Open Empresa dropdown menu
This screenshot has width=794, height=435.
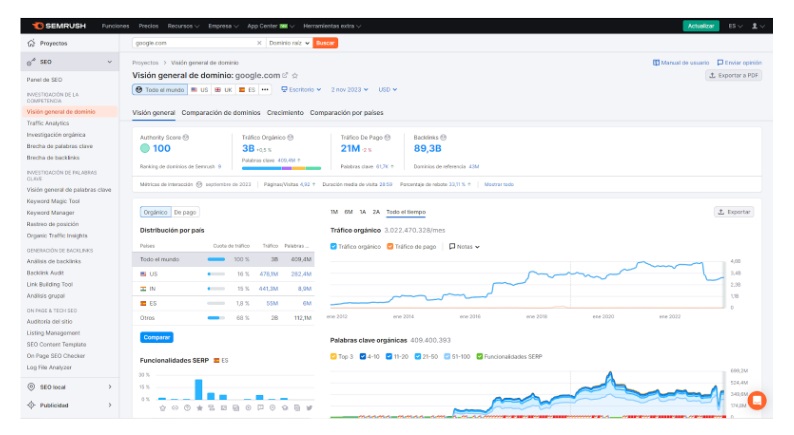pos(223,26)
